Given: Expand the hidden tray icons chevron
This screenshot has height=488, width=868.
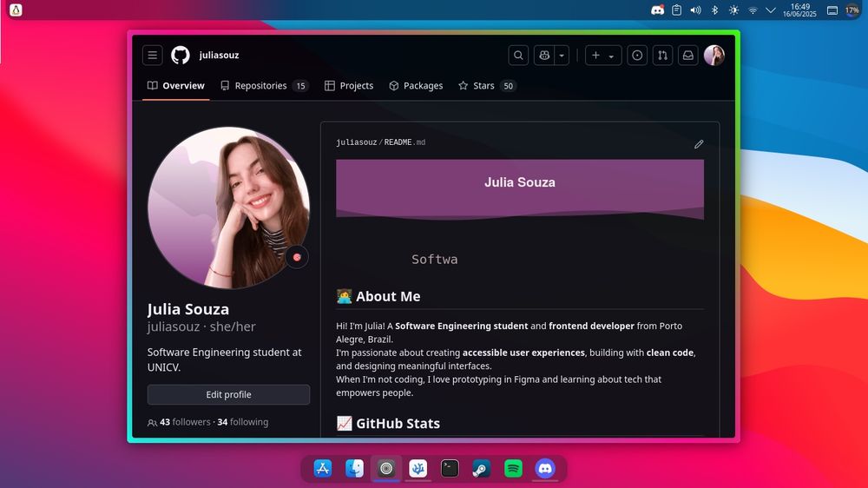Looking at the screenshot, I should [x=771, y=10].
